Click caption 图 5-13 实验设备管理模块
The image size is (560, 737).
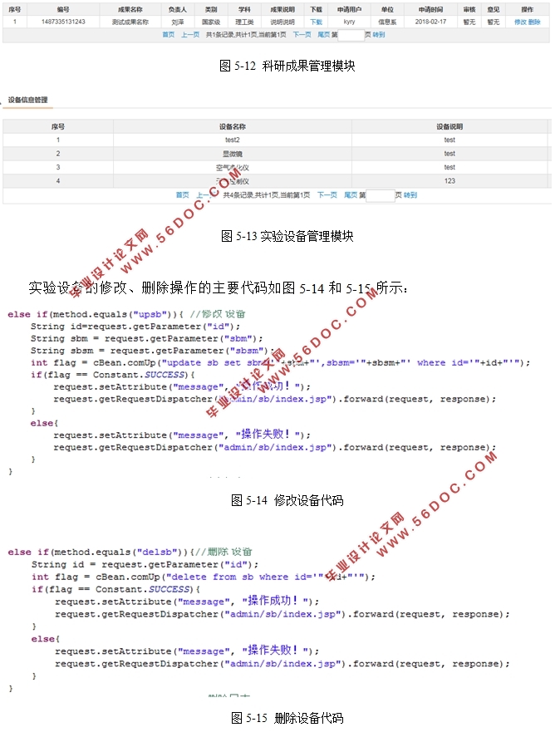(287, 236)
